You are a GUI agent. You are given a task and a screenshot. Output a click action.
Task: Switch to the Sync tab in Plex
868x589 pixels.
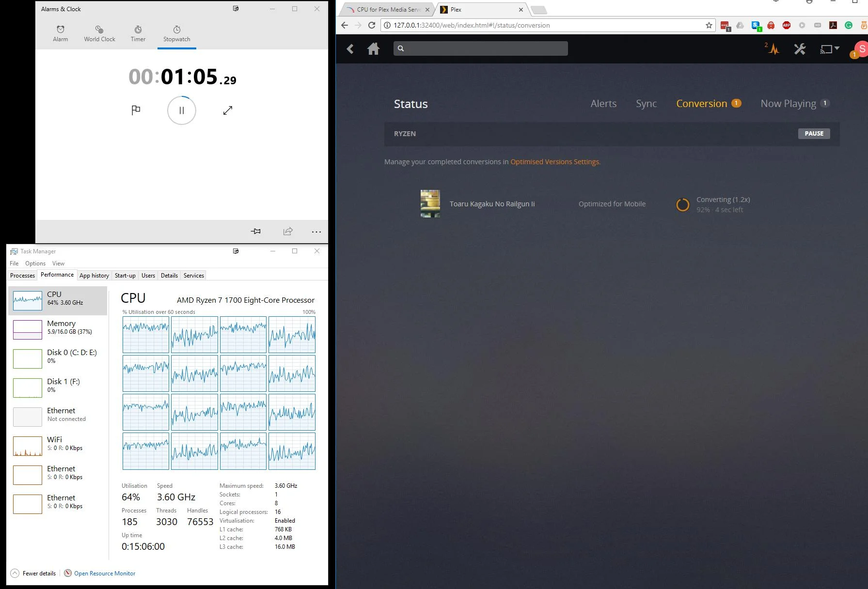click(646, 104)
